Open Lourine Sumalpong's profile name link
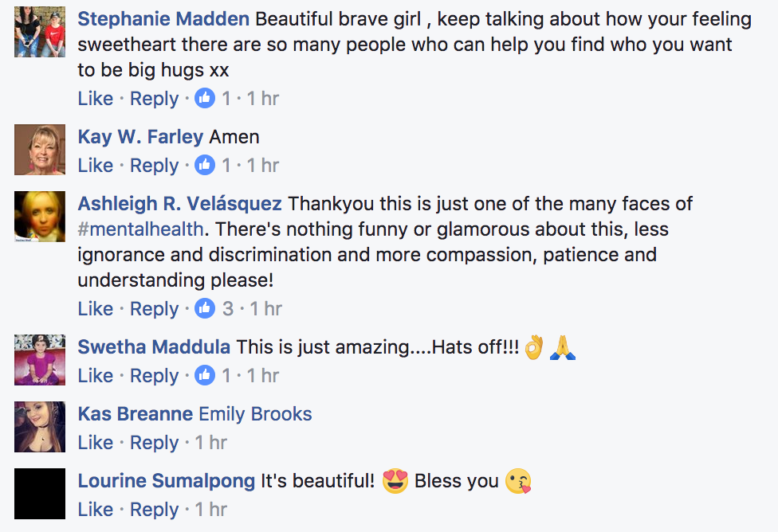This screenshot has height=532, width=778. tap(167, 481)
